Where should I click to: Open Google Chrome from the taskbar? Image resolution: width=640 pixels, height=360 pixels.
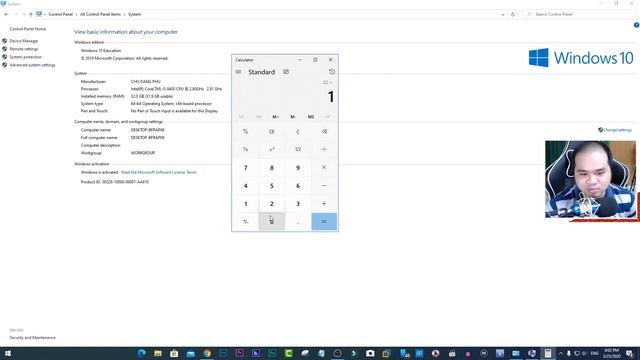(x=207, y=353)
